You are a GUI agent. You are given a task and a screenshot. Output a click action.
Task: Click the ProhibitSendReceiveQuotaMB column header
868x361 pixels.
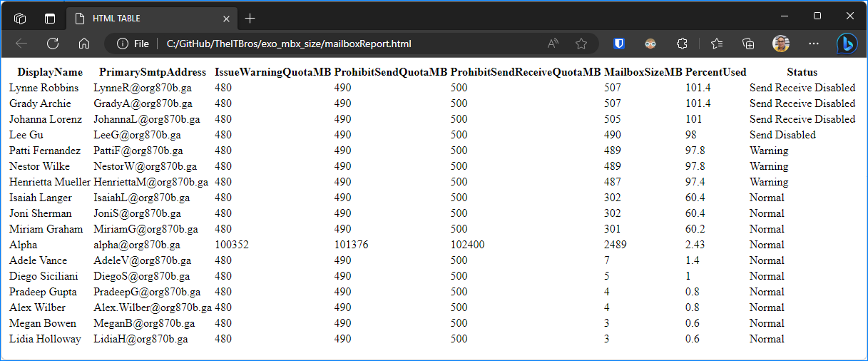tap(526, 72)
